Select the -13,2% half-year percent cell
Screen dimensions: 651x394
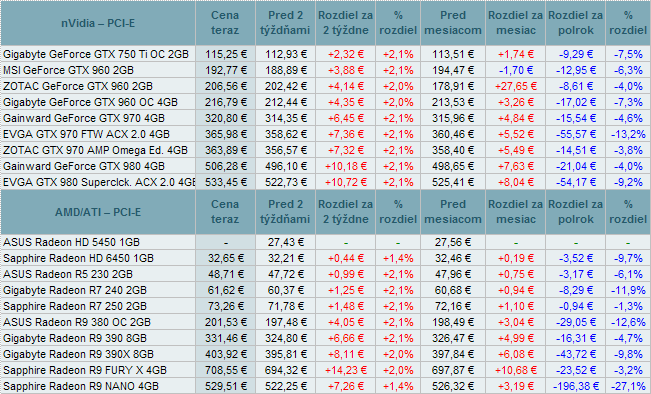[628, 135]
